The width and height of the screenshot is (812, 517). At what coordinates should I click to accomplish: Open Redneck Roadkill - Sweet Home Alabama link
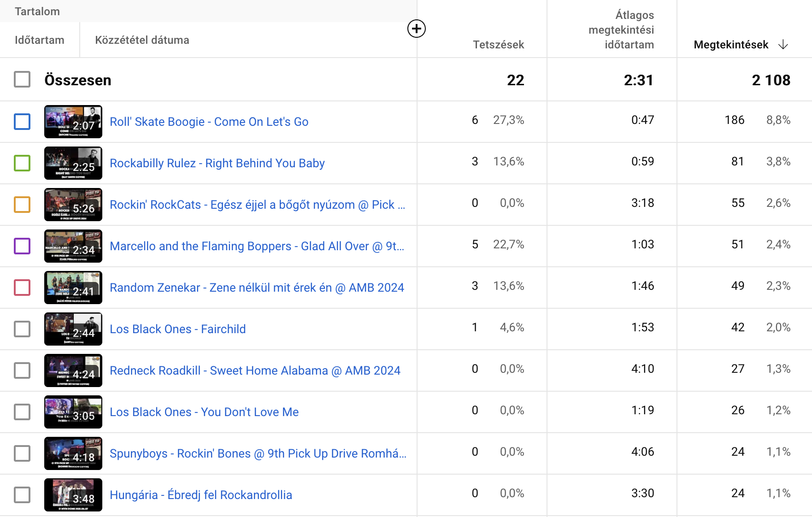(255, 370)
